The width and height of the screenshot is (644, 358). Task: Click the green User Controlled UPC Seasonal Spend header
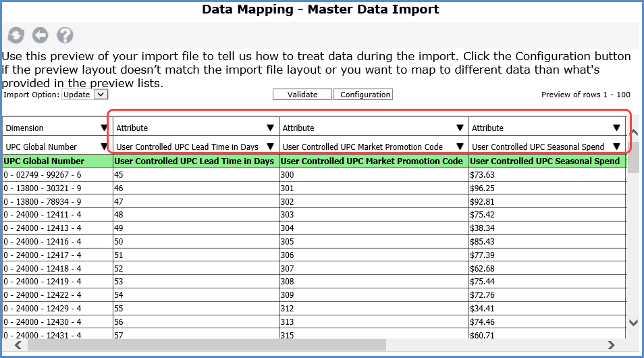(545, 161)
